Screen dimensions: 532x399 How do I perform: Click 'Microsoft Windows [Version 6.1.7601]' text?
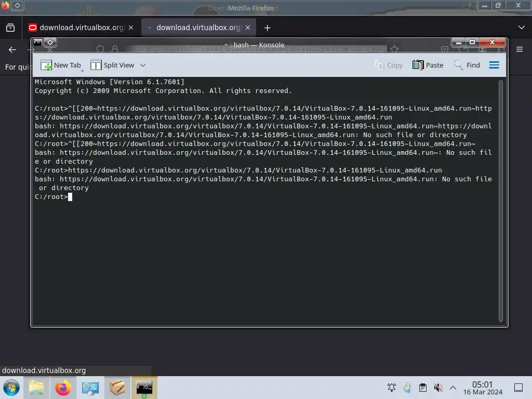click(x=109, y=82)
